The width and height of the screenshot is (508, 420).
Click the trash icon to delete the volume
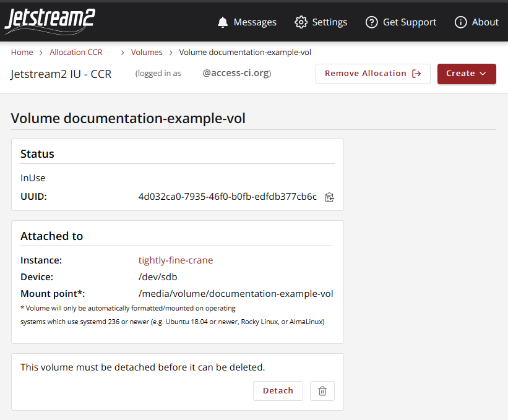coord(322,390)
